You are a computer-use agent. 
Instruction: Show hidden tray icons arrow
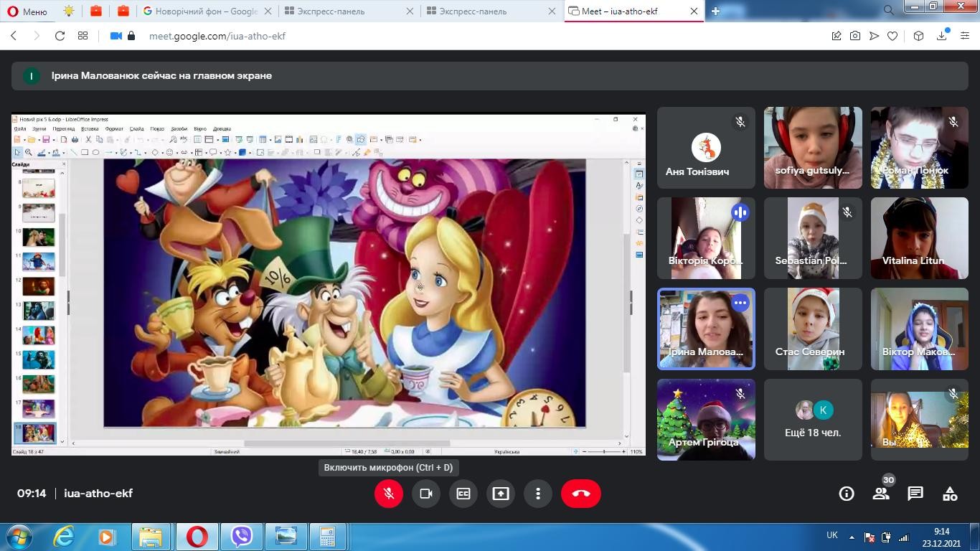(x=852, y=537)
